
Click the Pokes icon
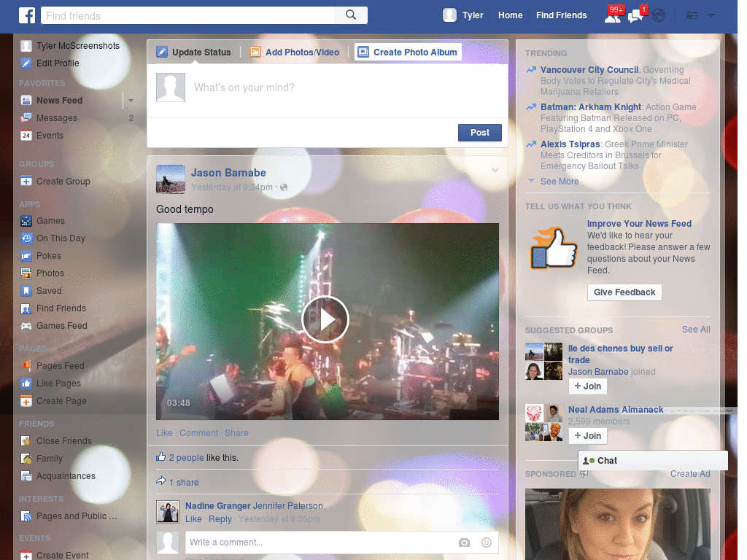click(26, 256)
